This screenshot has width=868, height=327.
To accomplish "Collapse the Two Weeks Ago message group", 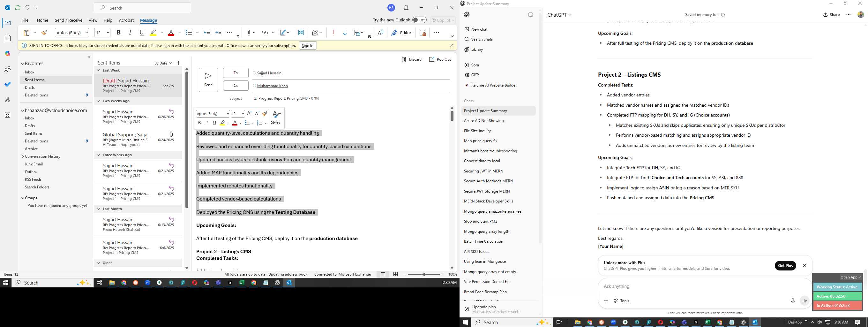I will [x=98, y=101].
